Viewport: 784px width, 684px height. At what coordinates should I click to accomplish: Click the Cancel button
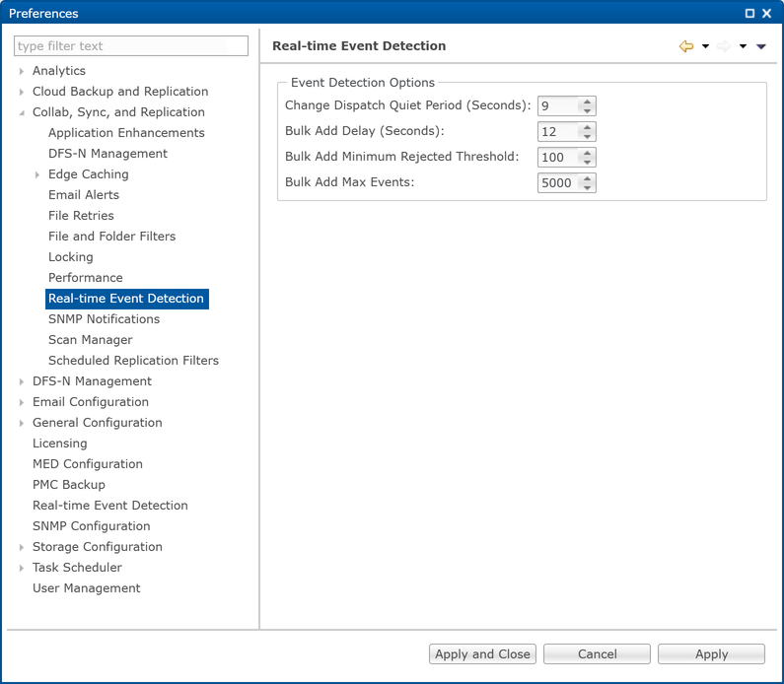[x=597, y=654]
